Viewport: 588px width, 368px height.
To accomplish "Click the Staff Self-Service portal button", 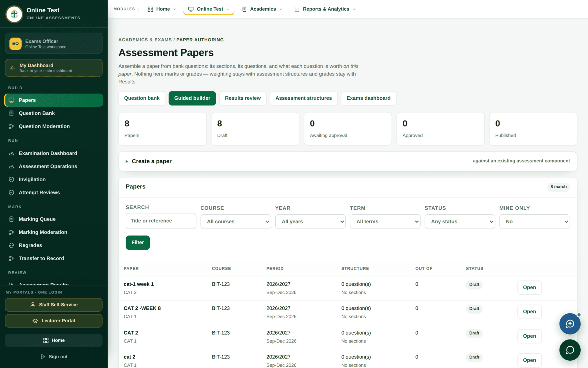I will click(x=54, y=305).
